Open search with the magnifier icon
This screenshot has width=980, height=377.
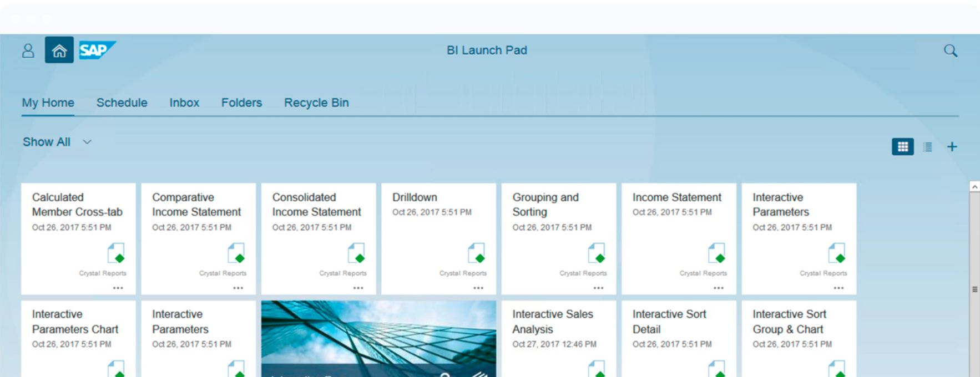click(x=950, y=50)
